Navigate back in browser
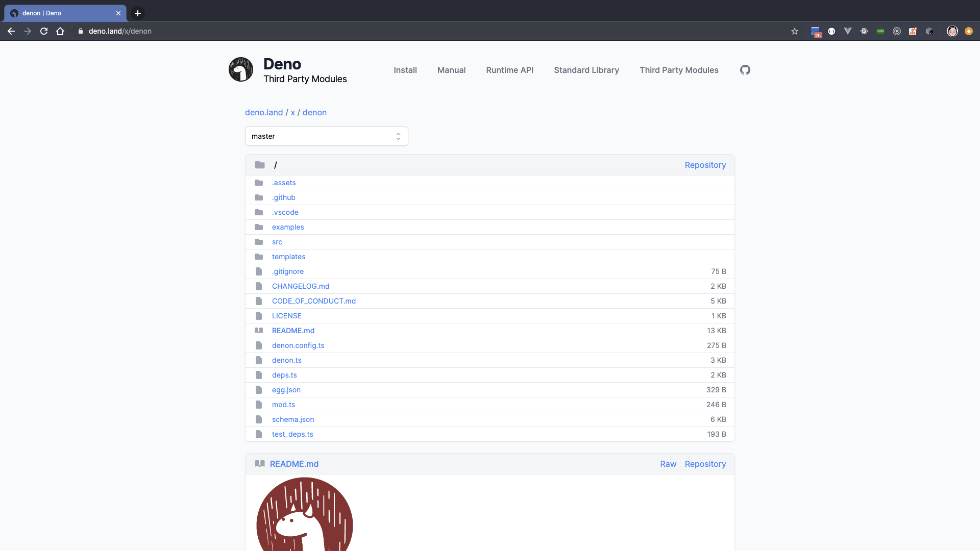The height and width of the screenshot is (551, 980). click(11, 31)
